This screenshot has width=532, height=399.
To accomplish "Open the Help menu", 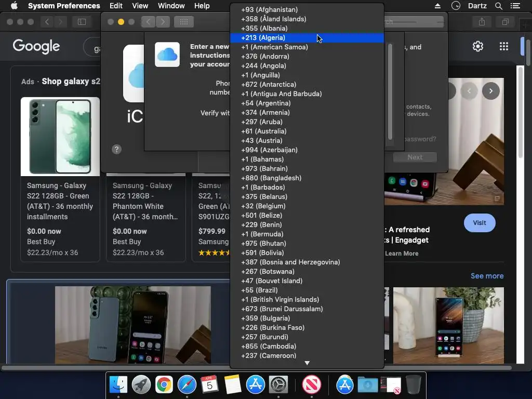I will 202,6.
